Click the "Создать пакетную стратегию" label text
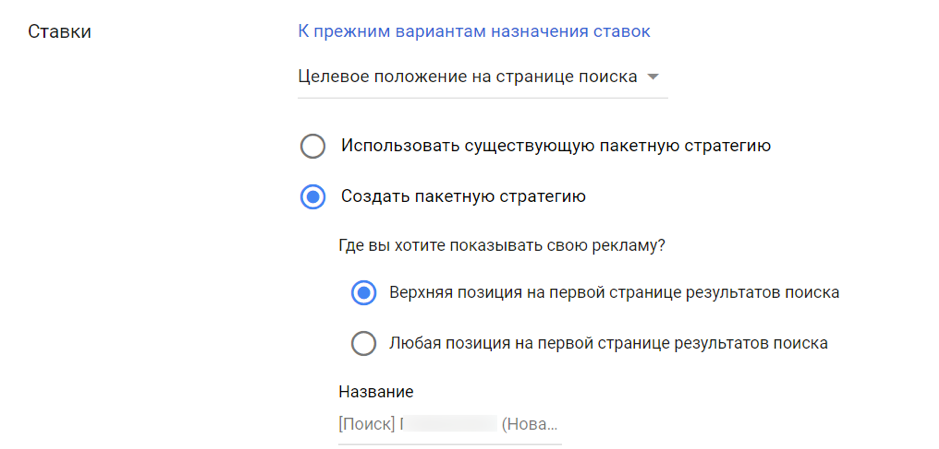939x449 pixels. pos(463,197)
